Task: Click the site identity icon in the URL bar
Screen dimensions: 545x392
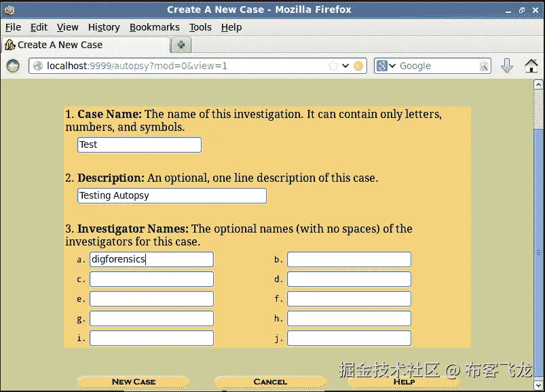Action: click(x=38, y=66)
